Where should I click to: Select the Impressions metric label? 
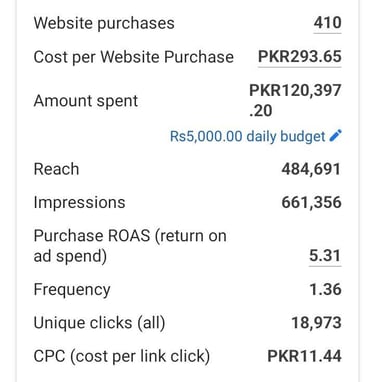pos(79,203)
